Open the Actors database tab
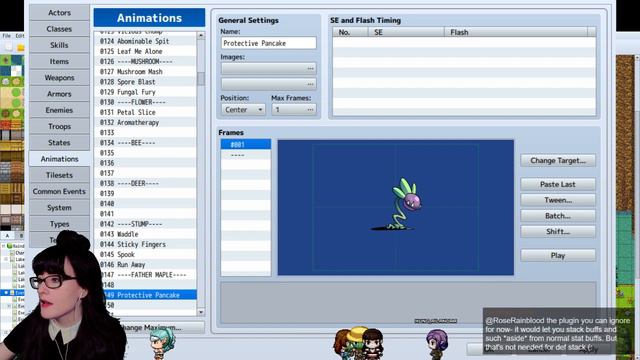Viewport: 640px width, 360px height. (x=59, y=13)
